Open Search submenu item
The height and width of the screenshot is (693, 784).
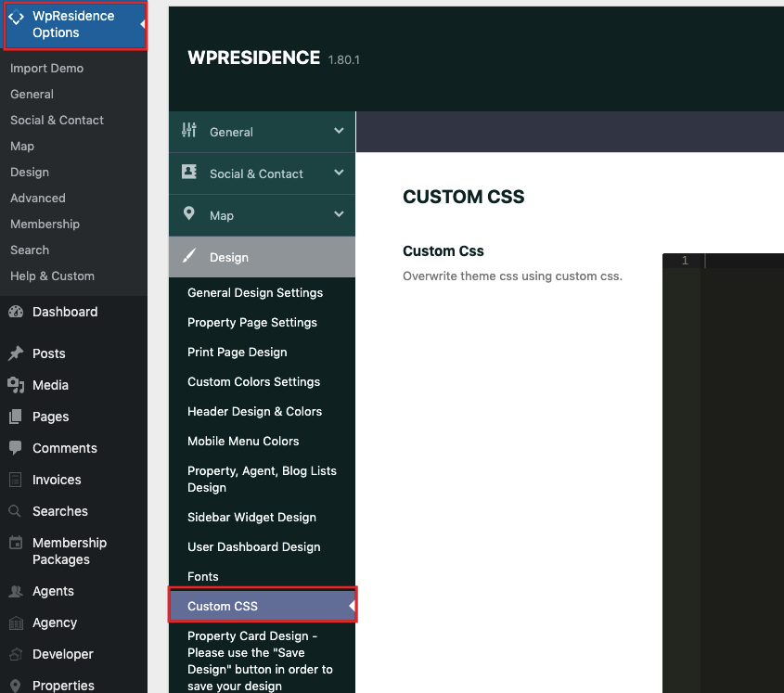(30, 250)
